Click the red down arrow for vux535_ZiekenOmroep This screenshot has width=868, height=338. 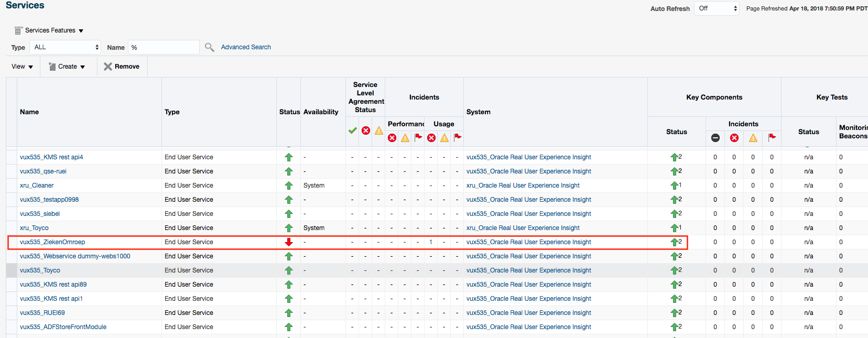point(288,242)
